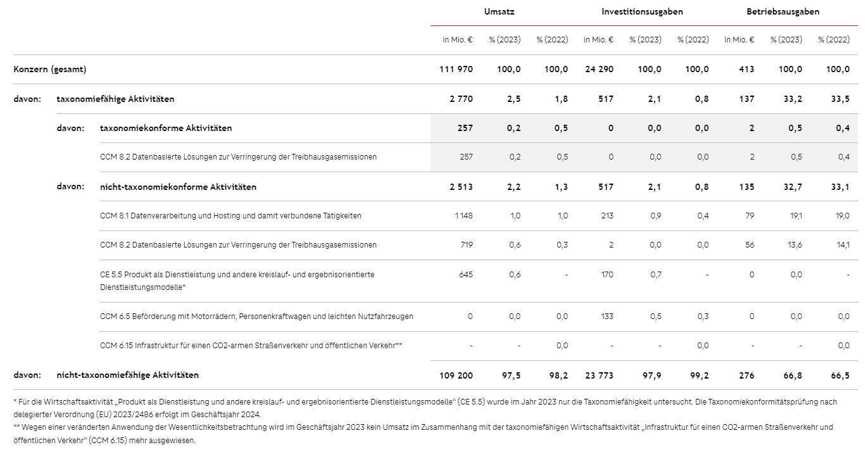Click the Umsatz column group header
The height and width of the screenshot is (452, 868).
500,11
